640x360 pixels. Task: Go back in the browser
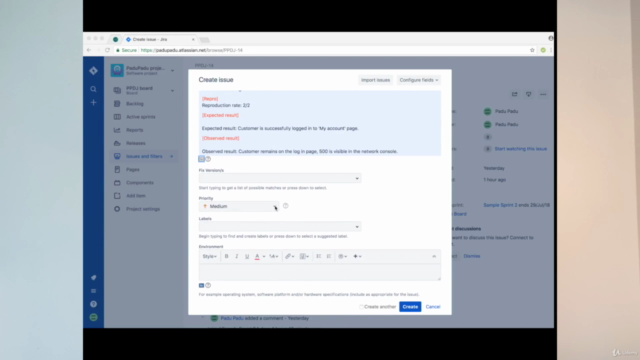89,50
